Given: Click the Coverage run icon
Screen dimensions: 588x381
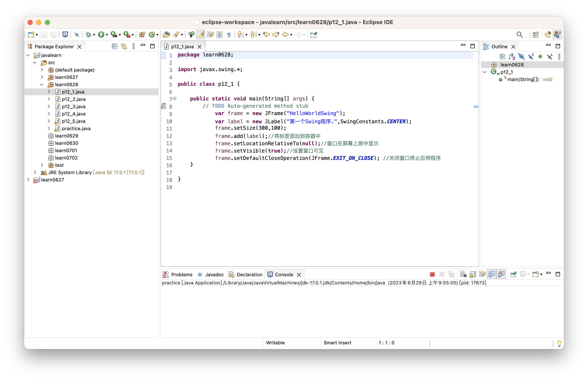Looking at the screenshot, I should coord(114,35).
